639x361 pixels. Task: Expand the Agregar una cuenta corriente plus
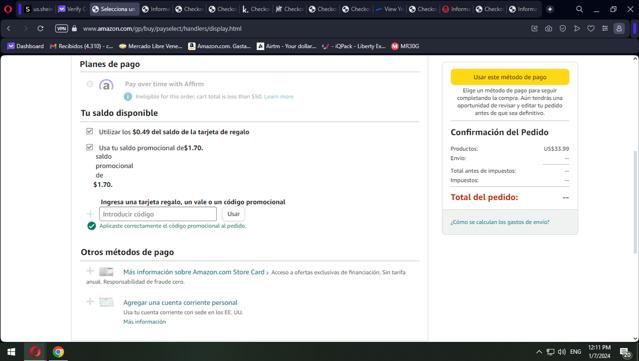tap(90, 301)
